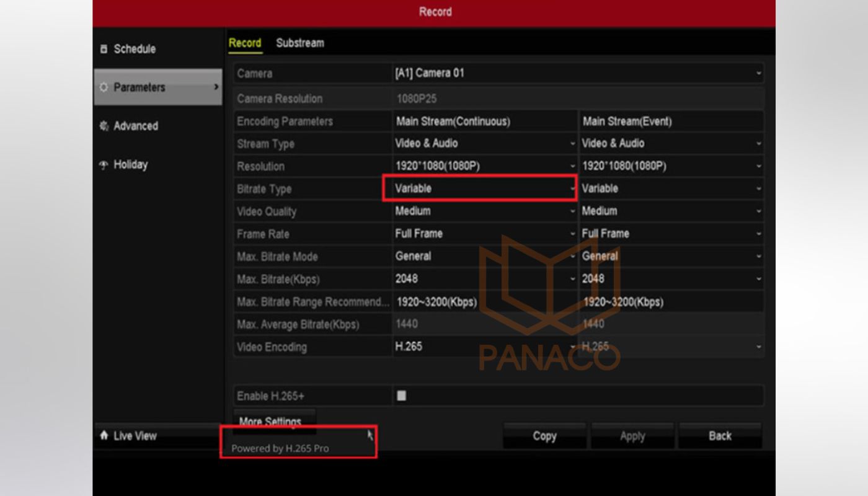This screenshot has height=496, width=868.
Task: Enable the H.265+ checkbox
Action: coord(401,396)
